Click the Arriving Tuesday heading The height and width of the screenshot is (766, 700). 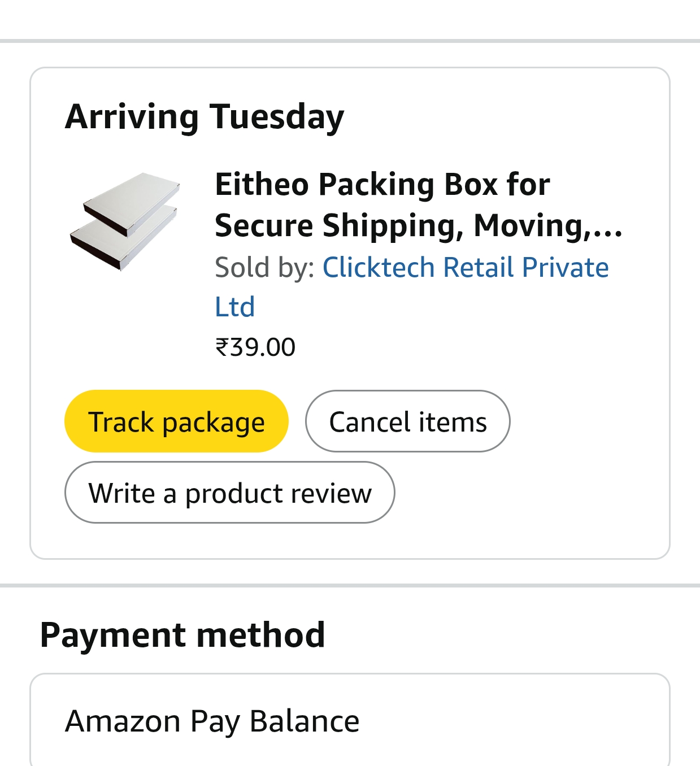[205, 116]
